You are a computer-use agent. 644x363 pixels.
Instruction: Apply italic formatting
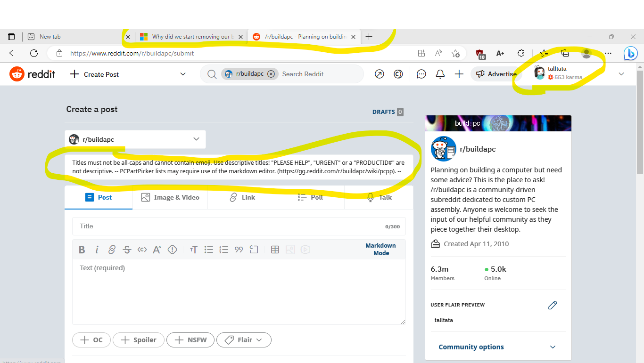97,249
